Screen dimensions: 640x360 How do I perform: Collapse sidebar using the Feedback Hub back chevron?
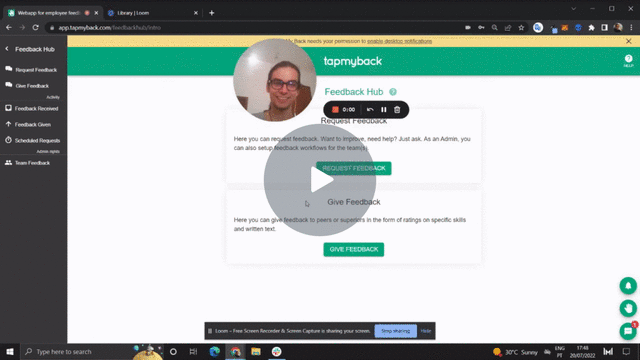point(7,49)
